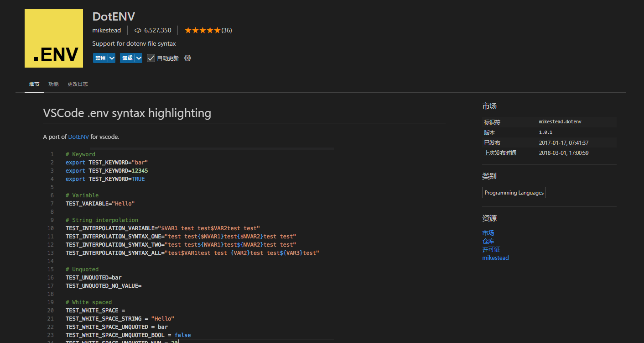Click the TEST_WHITE_SPACE_UNQUOTED_BOOL = false line
644x343 pixels.
(x=128, y=335)
